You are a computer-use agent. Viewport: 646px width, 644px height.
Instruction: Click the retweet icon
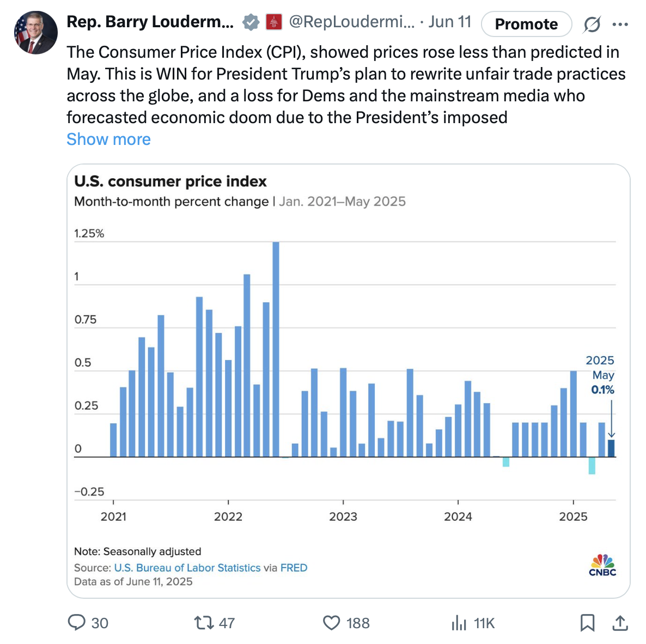pos(204,622)
